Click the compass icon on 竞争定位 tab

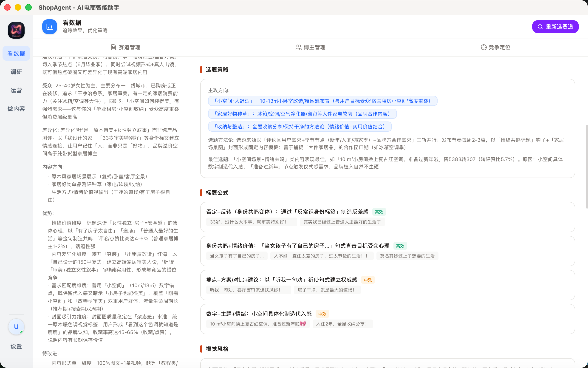click(x=483, y=47)
